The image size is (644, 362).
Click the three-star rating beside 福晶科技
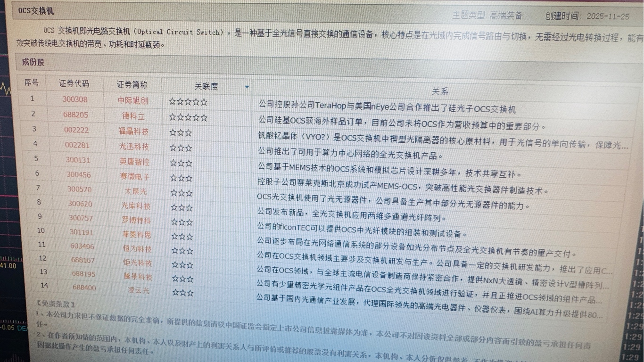tap(181, 132)
